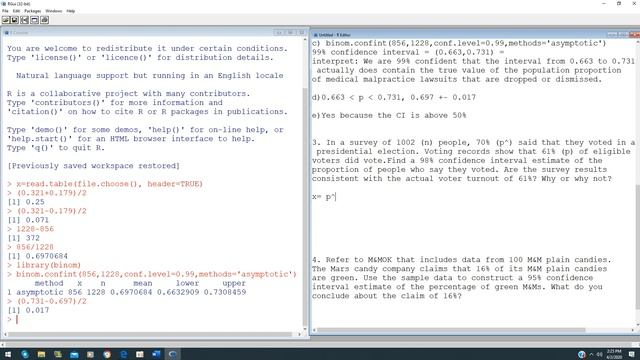Open the Windows menu
Image resolution: width=640 pixels, height=360 pixels.
53,11
